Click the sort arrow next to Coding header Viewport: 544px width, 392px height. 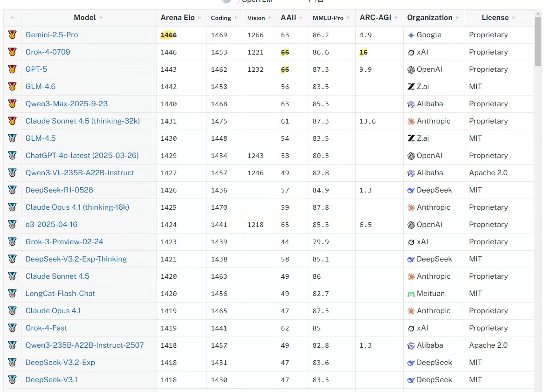tap(236, 18)
